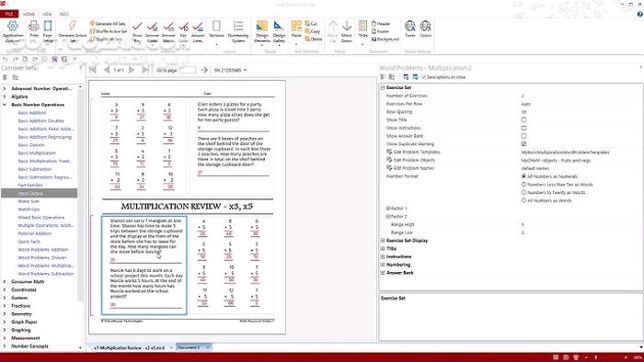The width and height of the screenshot is (644, 362).
Task: Switch to the HOME ribbon tab
Action: 29,14
